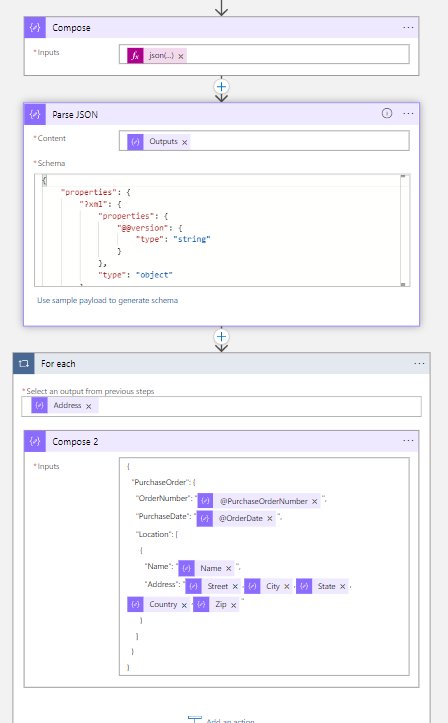Remove the Name token

tap(228, 569)
